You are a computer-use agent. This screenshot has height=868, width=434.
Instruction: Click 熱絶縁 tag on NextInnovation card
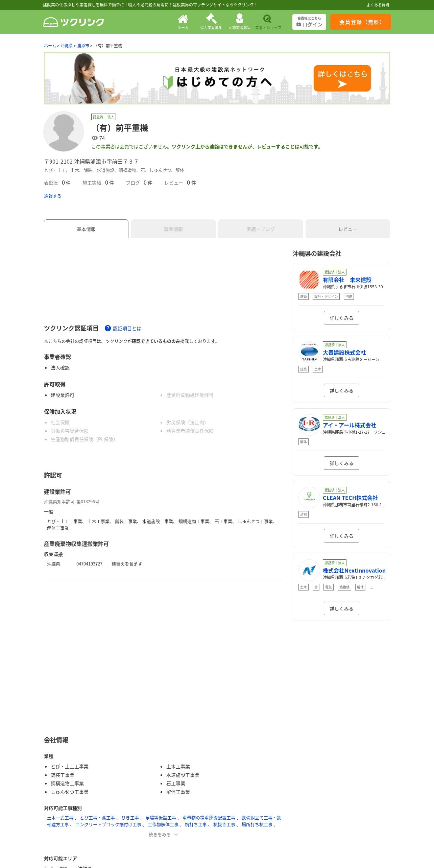tap(344, 587)
